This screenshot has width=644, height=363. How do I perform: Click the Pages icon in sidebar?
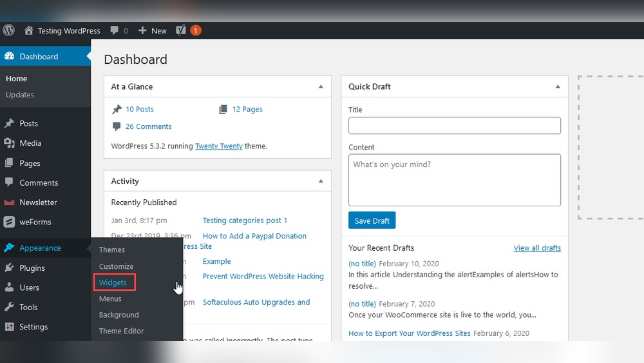[9, 162]
